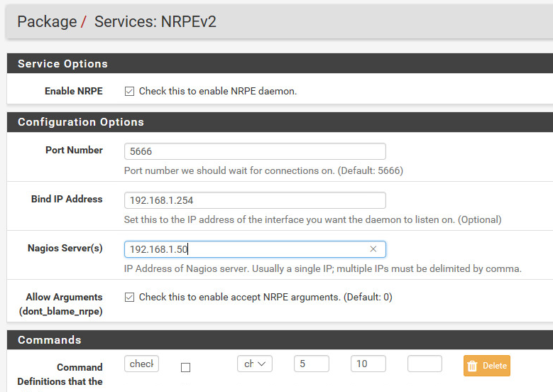Click the Nagios Server(s) label
Screen dimensions: 553x392
click(65, 248)
